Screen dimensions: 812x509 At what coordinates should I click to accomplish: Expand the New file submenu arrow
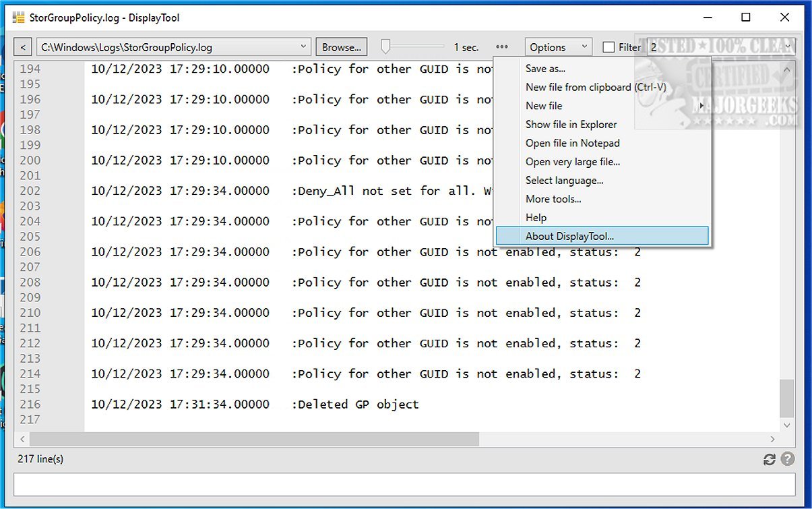[x=702, y=106]
